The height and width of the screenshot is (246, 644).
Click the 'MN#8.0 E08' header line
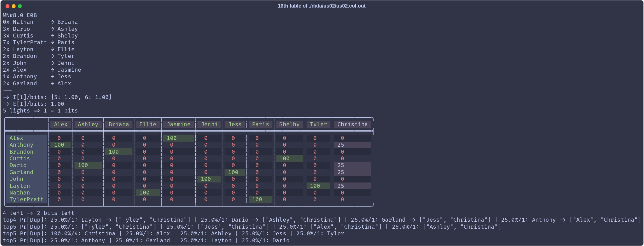[20, 15]
